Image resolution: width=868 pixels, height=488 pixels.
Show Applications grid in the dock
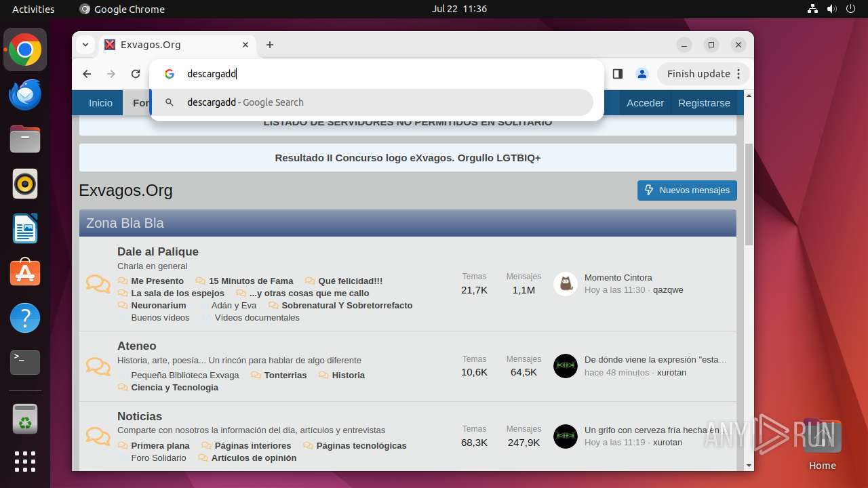tap(25, 462)
